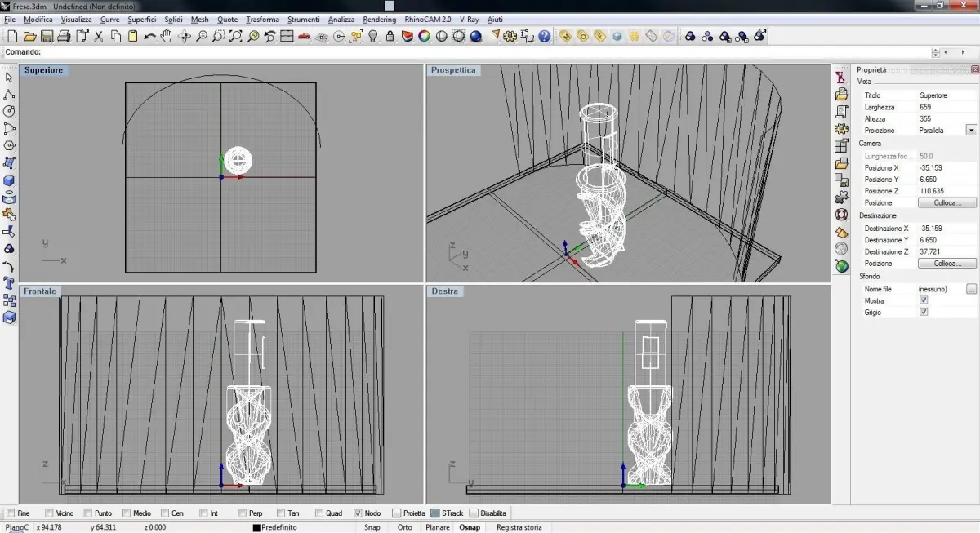980x533 pixels.
Task: Click the Undo arrow icon
Action: coord(149,36)
